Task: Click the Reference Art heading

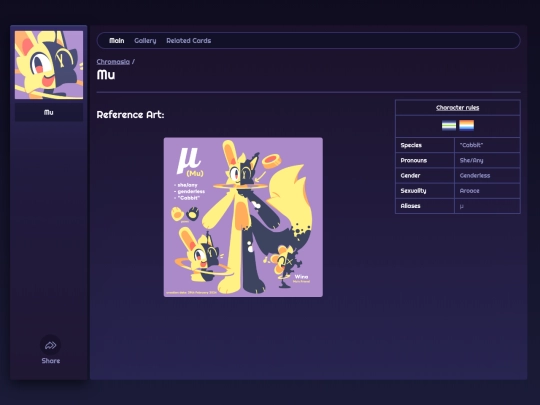Action: pos(130,114)
